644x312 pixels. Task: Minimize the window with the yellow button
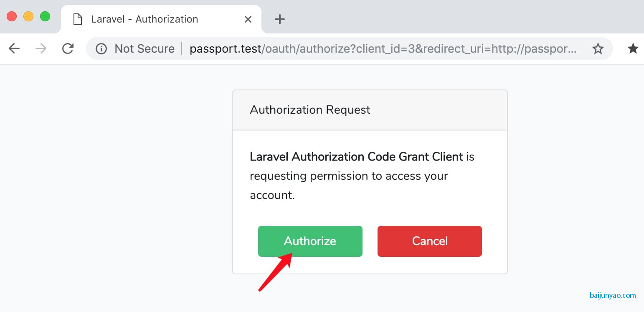[x=28, y=16]
